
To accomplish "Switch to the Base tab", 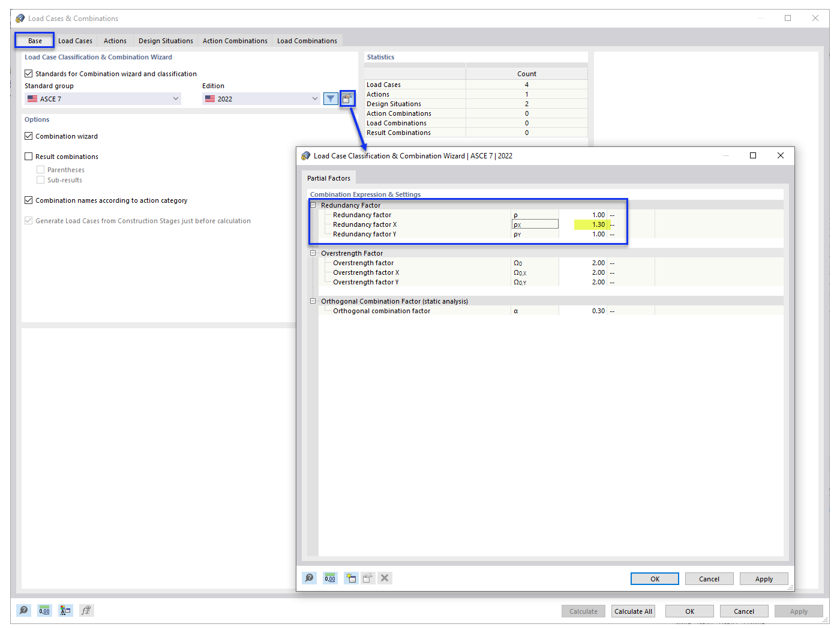I will 35,41.
